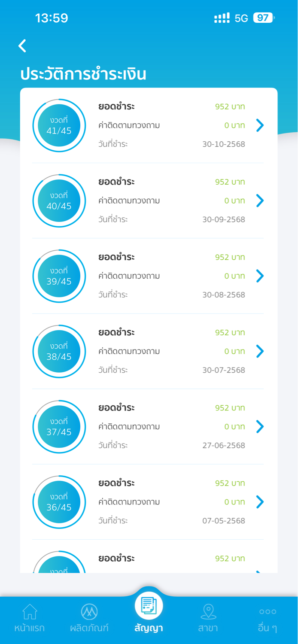298x644 pixels.
Task: Tap the products icon (ผลิตภัณฑ์)
Action: tap(89, 611)
